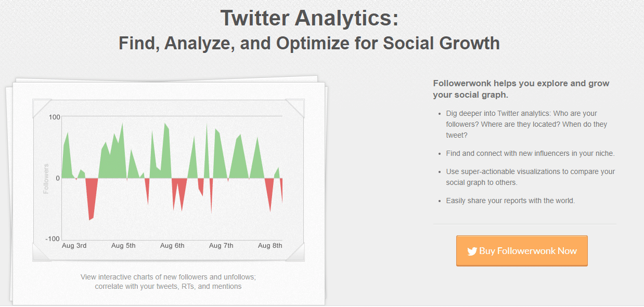Click the Followers vertical axis label
The image size is (644, 307).
pos(46,179)
